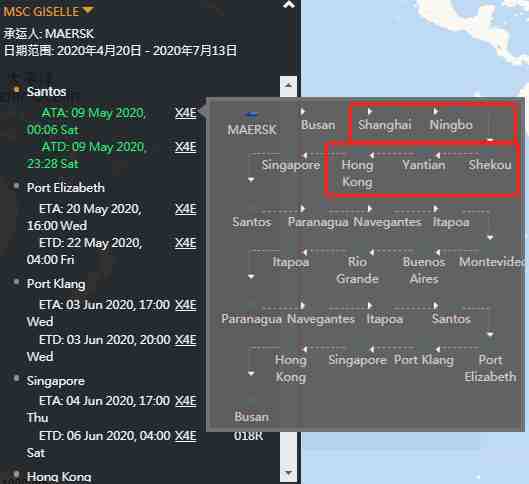
Task: Open X4E link beside Port Klang ETA
Action: coord(186,305)
